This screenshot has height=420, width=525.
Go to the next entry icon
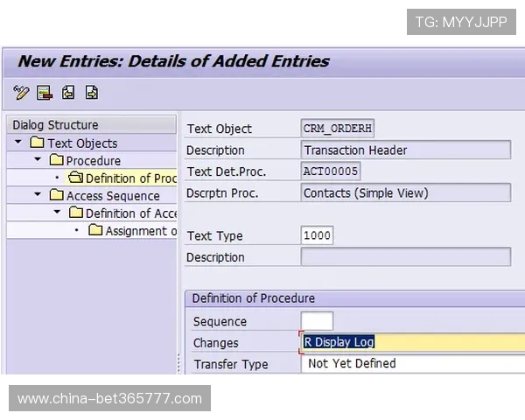point(91,92)
